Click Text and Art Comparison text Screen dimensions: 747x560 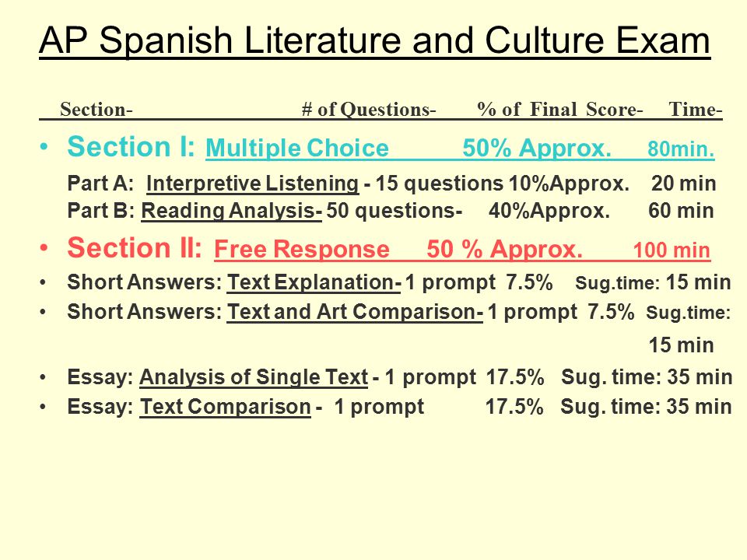(x=355, y=312)
